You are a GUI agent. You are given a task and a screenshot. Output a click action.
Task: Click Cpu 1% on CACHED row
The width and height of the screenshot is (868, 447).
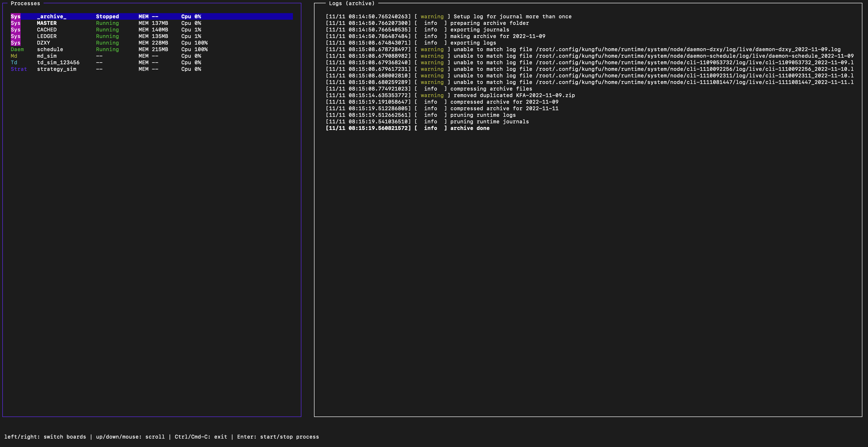pyautogui.click(x=191, y=30)
